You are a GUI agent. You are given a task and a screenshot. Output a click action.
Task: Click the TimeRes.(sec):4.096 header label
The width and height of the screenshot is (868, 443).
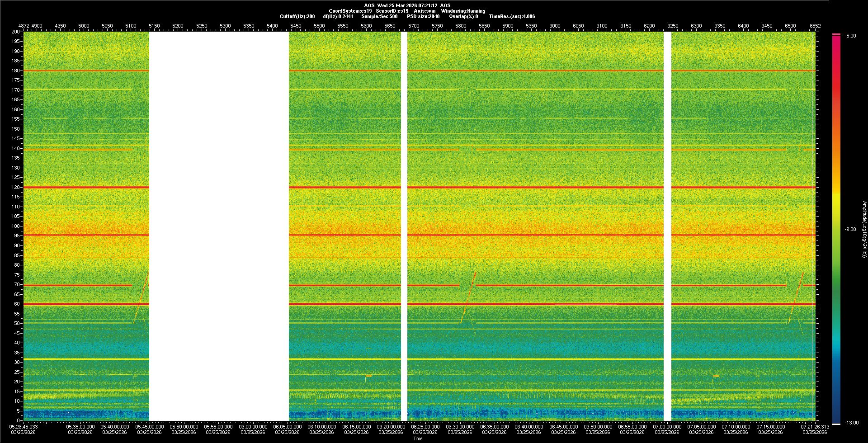pos(512,16)
